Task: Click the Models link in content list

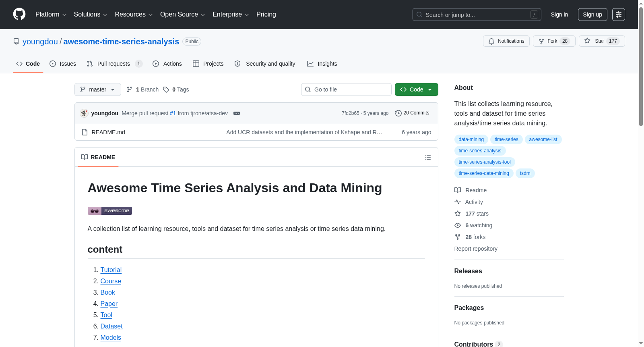Action: click(x=111, y=338)
